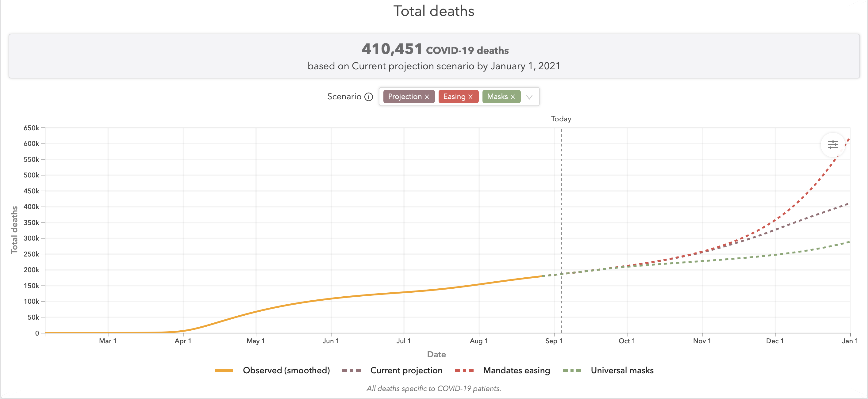The height and width of the screenshot is (399, 868).
Task: Click the red Mandates easing legend swatch
Action: pyautogui.click(x=464, y=370)
